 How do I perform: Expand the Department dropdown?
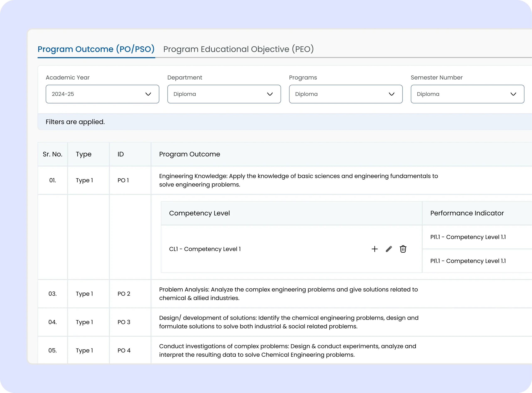(224, 94)
